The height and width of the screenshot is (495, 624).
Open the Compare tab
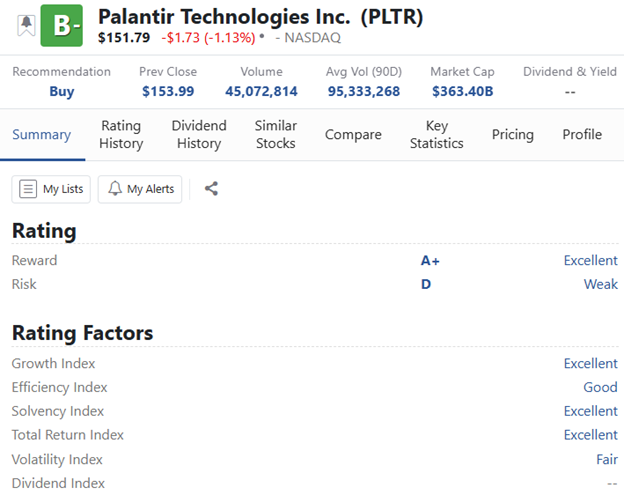coord(353,134)
